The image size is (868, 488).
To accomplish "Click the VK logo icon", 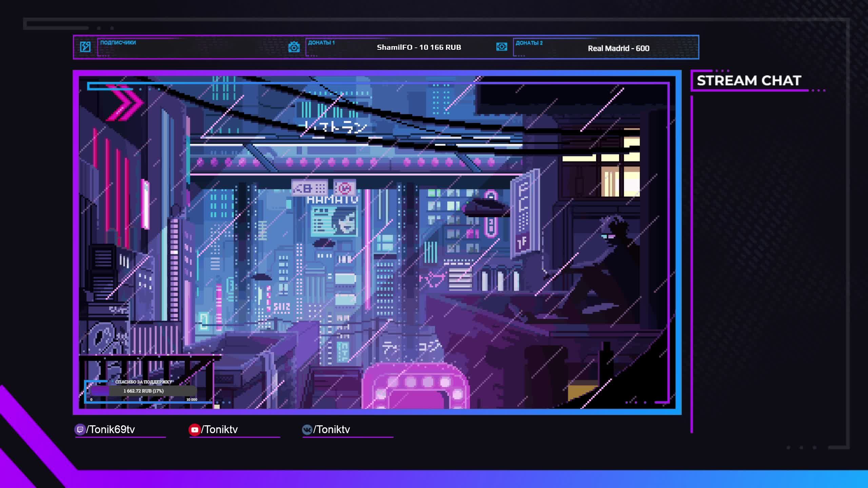I will coord(307,430).
